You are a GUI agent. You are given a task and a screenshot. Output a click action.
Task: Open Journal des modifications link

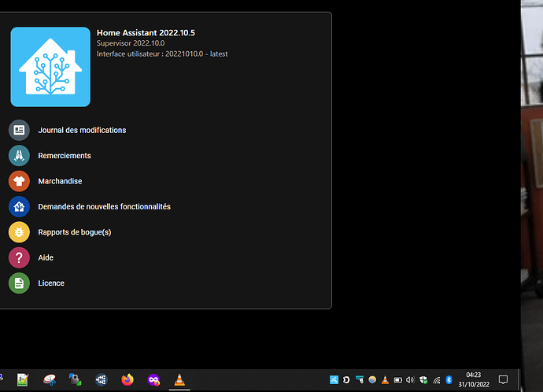point(82,130)
